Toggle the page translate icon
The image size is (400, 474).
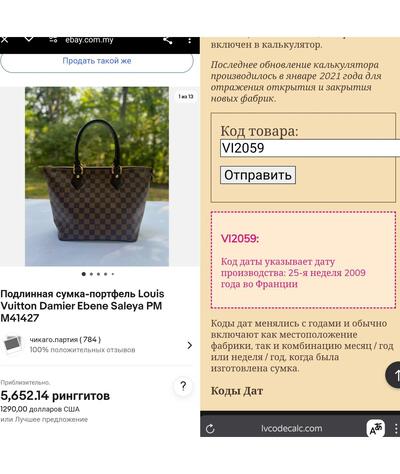pos(376,428)
